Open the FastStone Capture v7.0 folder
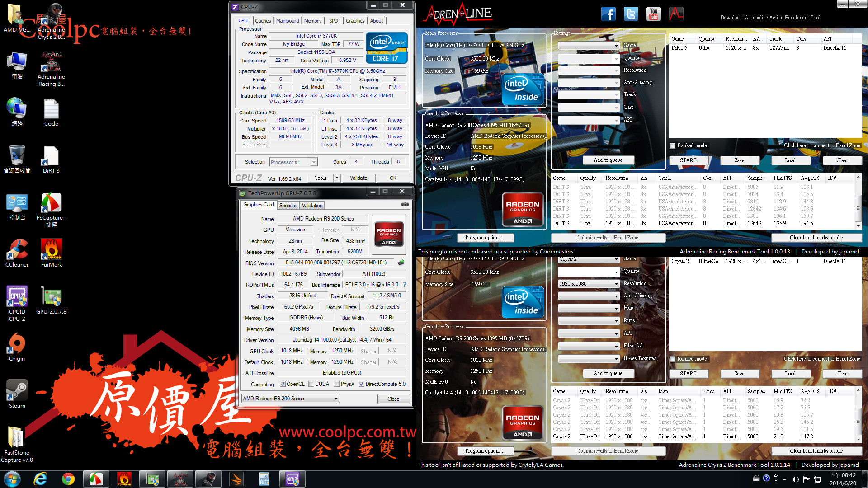The width and height of the screenshot is (868, 488). [x=17, y=445]
